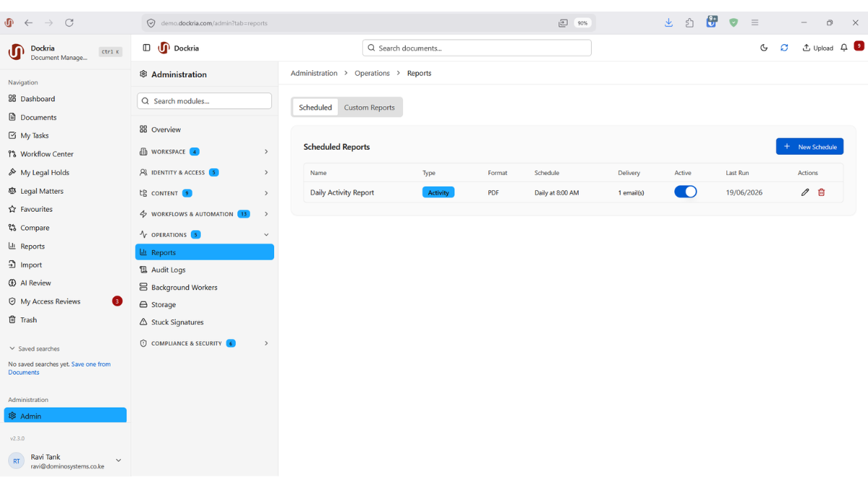This screenshot has height=488, width=868.
Task: Expand the Workspace section
Action: (205, 152)
